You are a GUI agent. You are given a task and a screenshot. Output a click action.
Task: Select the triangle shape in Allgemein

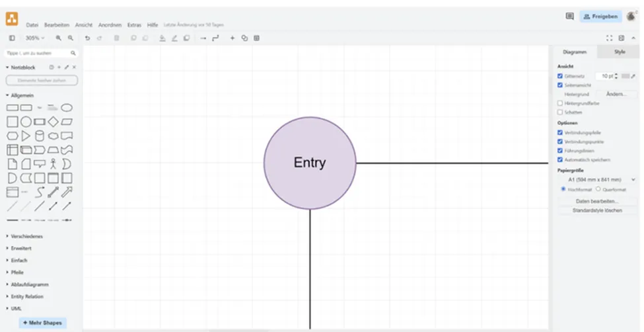26,136
